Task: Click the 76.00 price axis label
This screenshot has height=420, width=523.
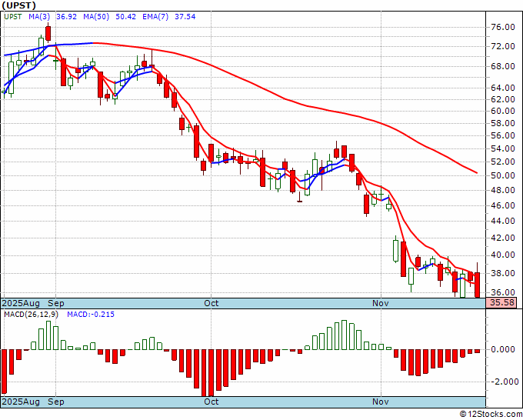Action: (503, 28)
